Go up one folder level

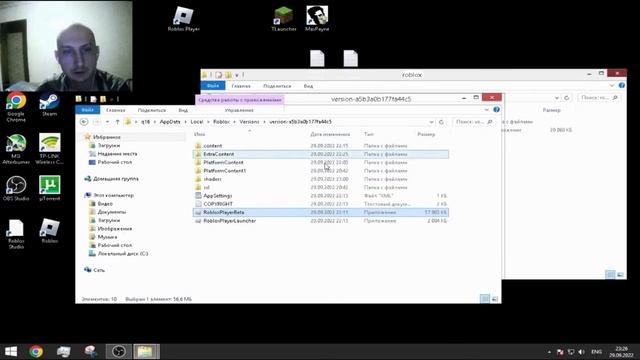coord(117,122)
